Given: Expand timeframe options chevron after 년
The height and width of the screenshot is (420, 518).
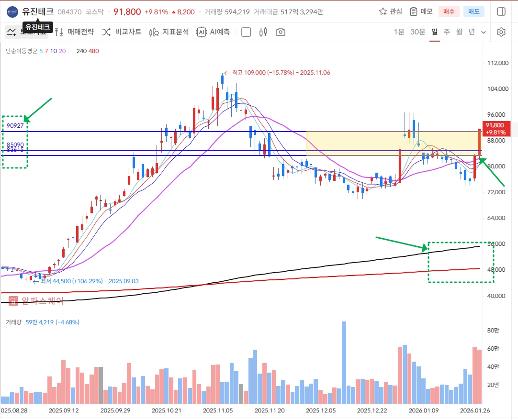Looking at the screenshot, I should point(484,33).
